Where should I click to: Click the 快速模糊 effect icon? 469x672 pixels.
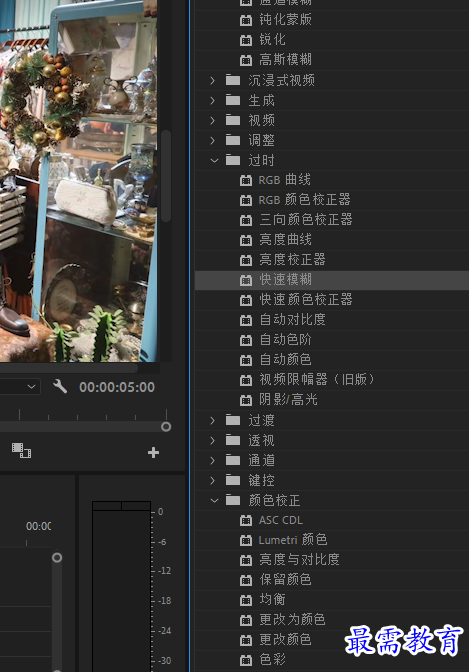[246, 280]
